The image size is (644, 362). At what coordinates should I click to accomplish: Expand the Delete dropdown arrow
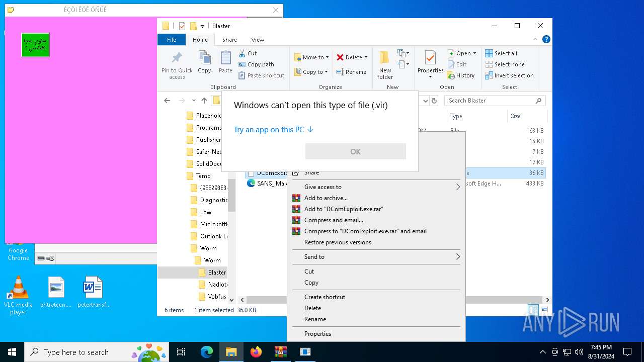[x=366, y=57]
